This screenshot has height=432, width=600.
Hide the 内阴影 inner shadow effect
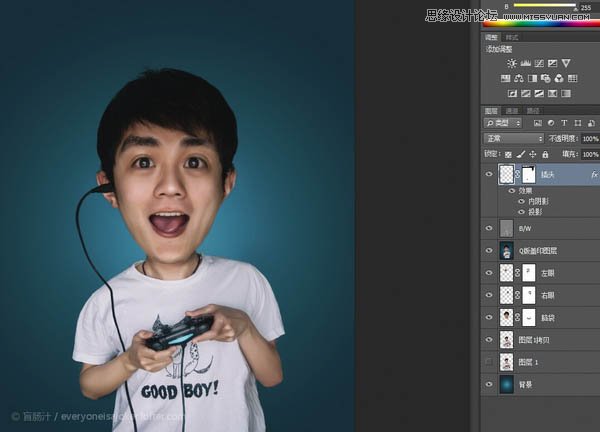click(x=521, y=201)
